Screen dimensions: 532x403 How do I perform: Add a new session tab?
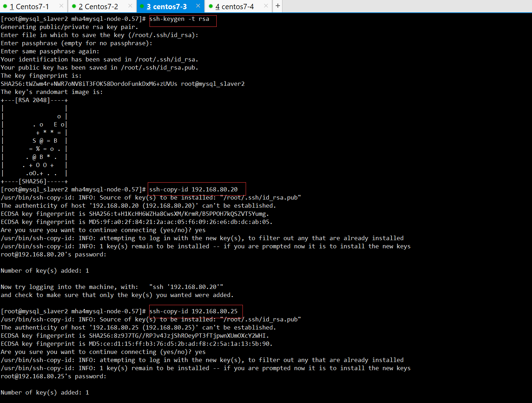(278, 6)
